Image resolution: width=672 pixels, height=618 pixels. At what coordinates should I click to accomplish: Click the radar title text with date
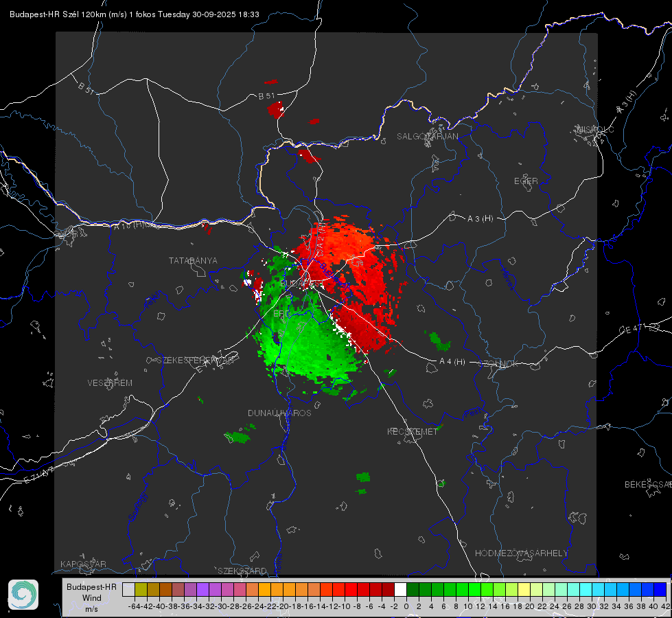[x=134, y=14]
